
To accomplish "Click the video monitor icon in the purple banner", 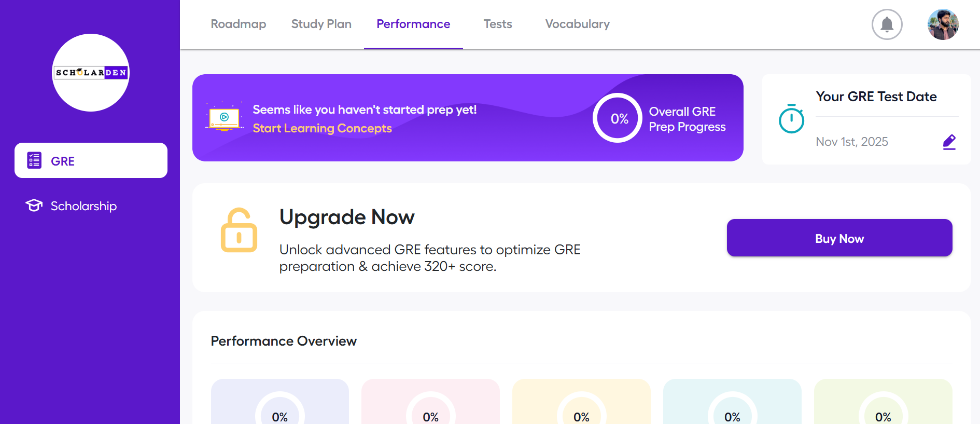I will coord(223,117).
